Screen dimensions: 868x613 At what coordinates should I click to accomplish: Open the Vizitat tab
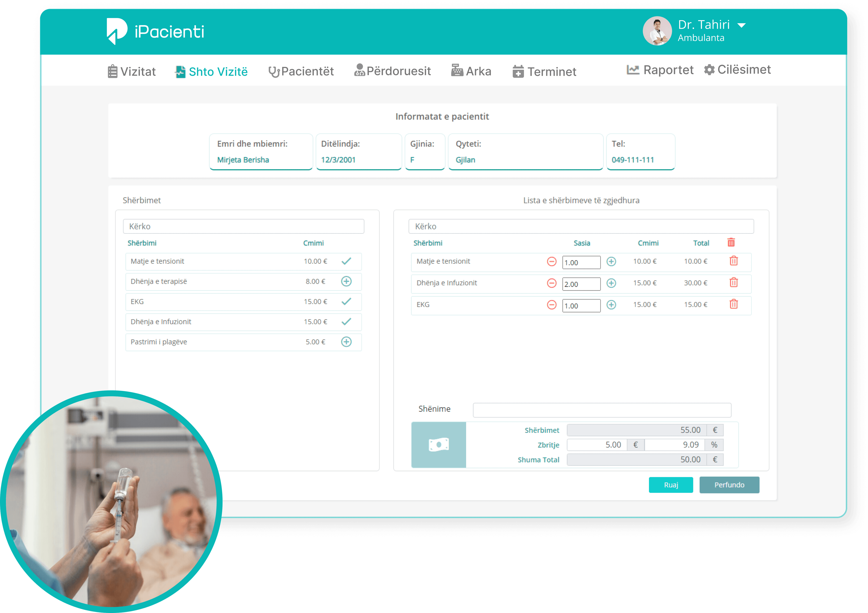[x=132, y=71]
